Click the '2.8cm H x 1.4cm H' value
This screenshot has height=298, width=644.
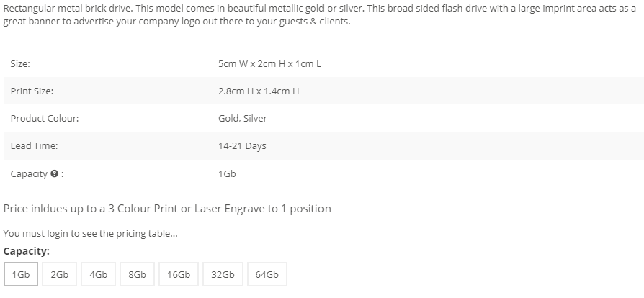point(258,91)
